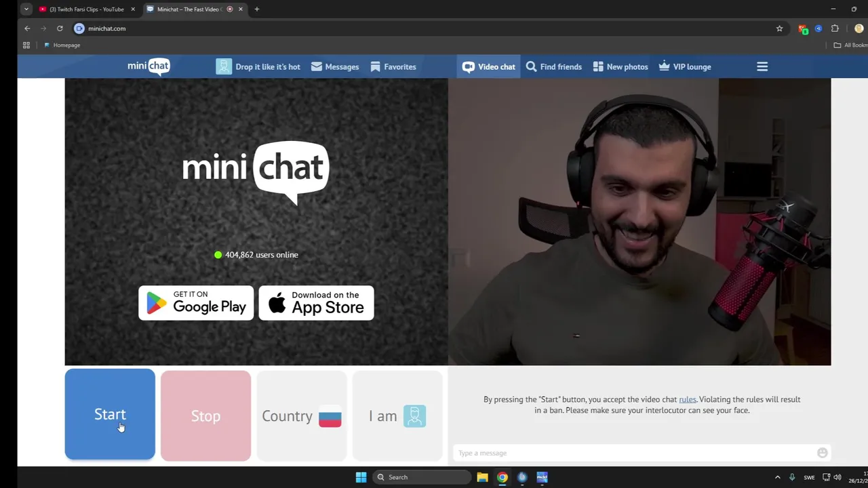Open the Country selector

pyautogui.click(x=302, y=415)
